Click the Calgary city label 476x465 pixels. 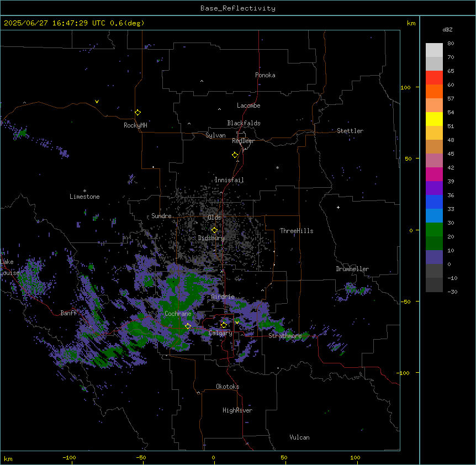point(220,333)
